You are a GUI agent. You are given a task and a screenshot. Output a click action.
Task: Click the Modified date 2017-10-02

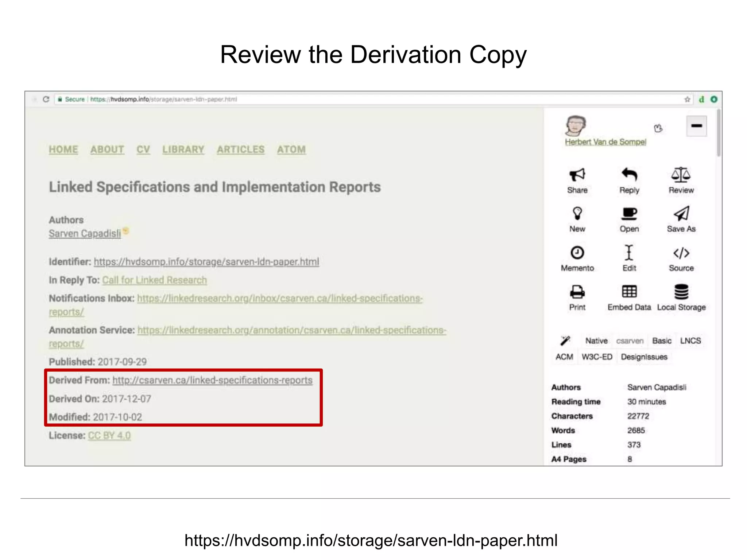[x=117, y=417]
